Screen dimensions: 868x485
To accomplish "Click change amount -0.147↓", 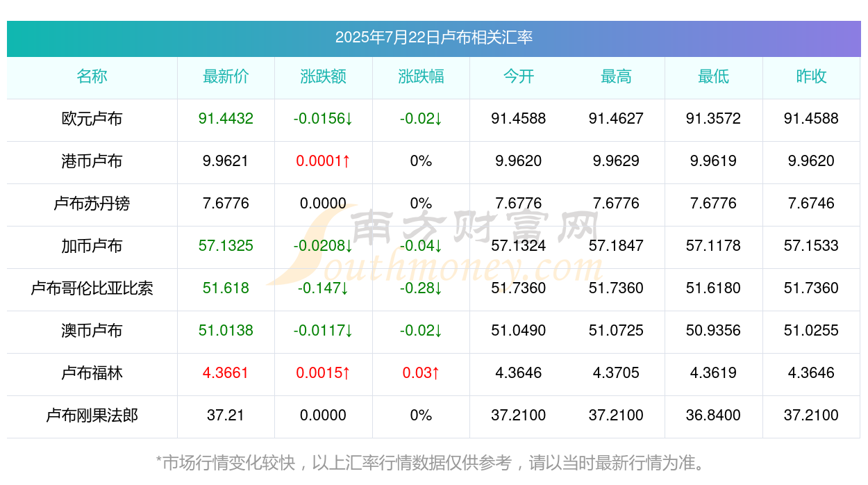I will point(324,288).
